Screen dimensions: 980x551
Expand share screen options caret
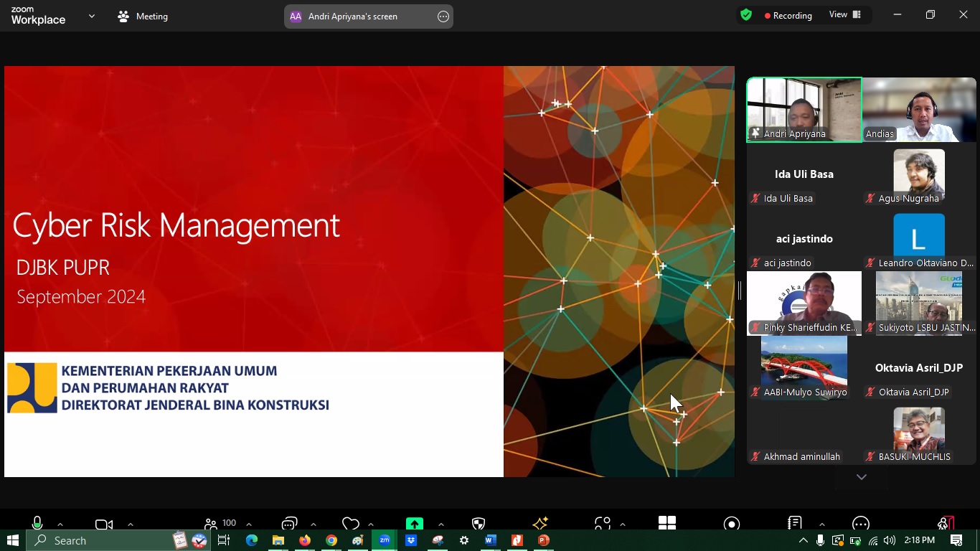click(440, 524)
